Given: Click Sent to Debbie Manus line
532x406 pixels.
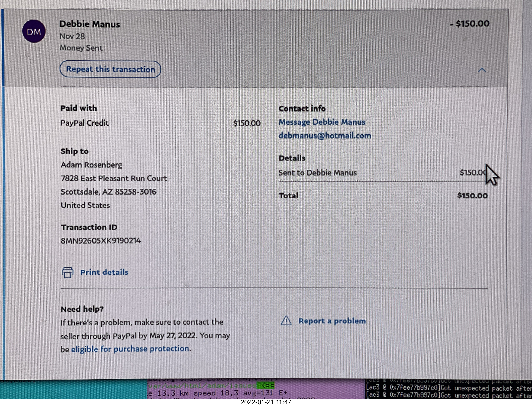Looking at the screenshot, I should (318, 173).
